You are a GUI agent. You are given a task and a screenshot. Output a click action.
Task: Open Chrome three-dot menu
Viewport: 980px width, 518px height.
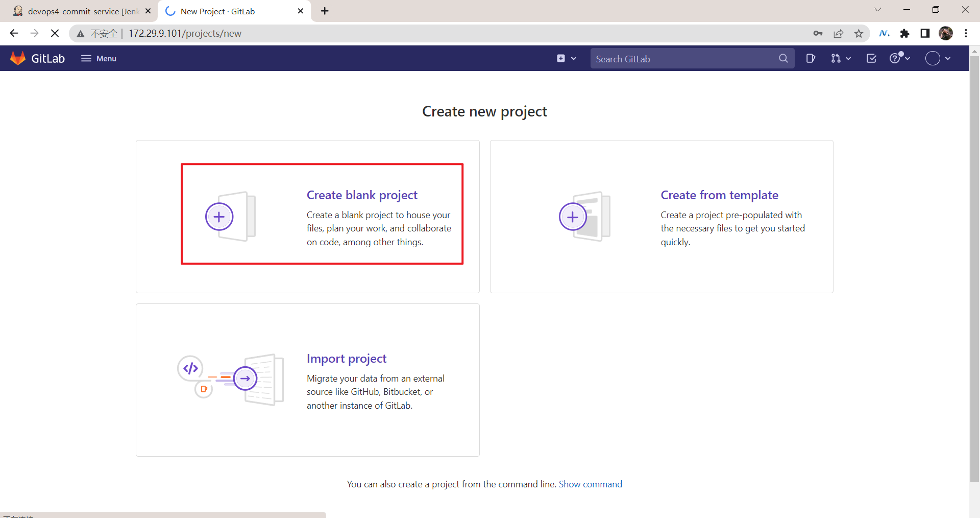click(966, 33)
